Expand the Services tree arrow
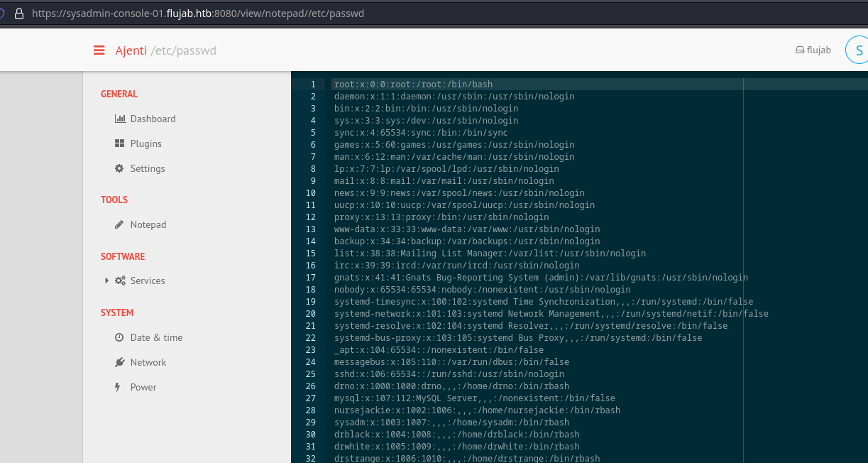This screenshot has width=868, height=463. (x=107, y=280)
